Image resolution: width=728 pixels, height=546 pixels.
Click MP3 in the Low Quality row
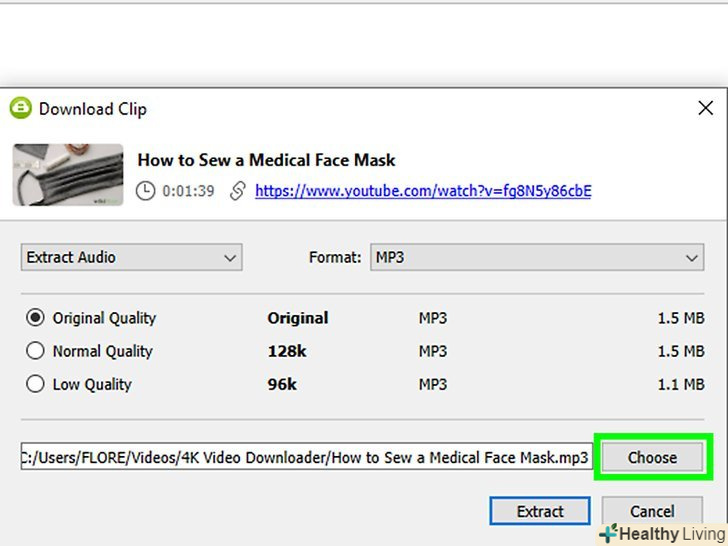(x=433, y=384)
